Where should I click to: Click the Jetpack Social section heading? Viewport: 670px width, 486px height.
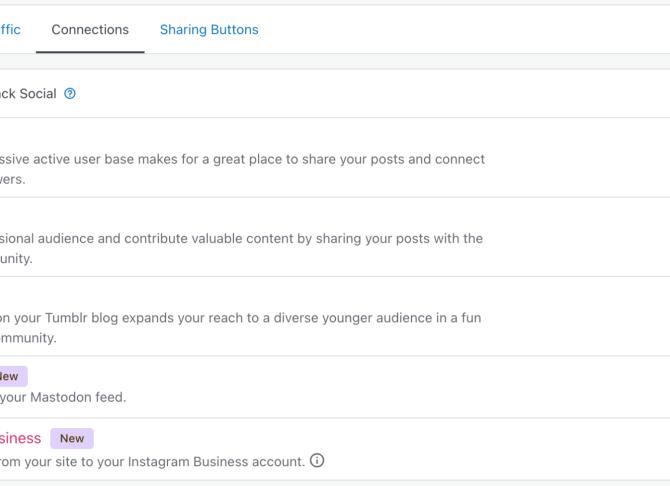click(x=28, y=94)
